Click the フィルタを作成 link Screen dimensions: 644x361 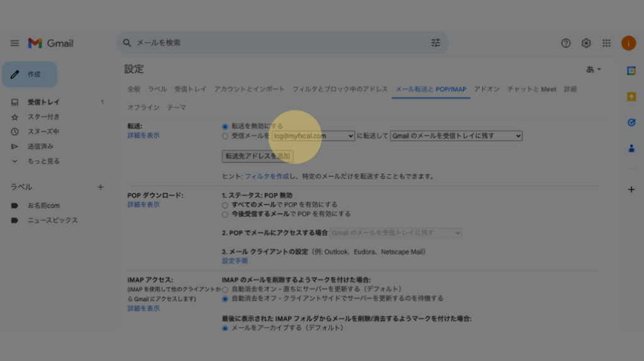[267, 177]
